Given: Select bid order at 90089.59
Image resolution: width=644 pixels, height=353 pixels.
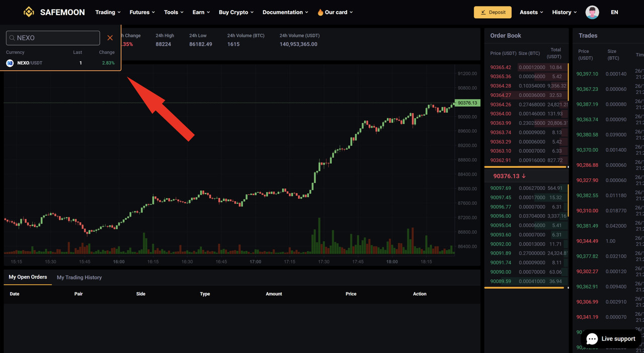Looking at the screenshot, I should pyautogui.click(x=526, y=281).
